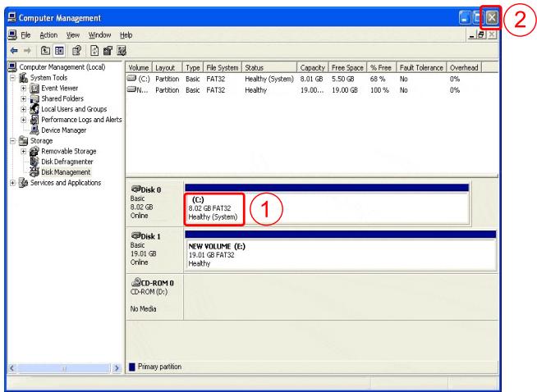This screenshot has height=392, width=537.
Task: Click the Primary partition legend color box
Action: (132, 367)
